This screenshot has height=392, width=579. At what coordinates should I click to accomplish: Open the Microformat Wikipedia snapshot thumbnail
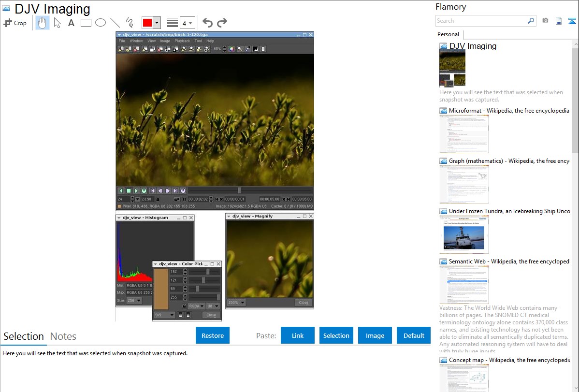[464, 134]
